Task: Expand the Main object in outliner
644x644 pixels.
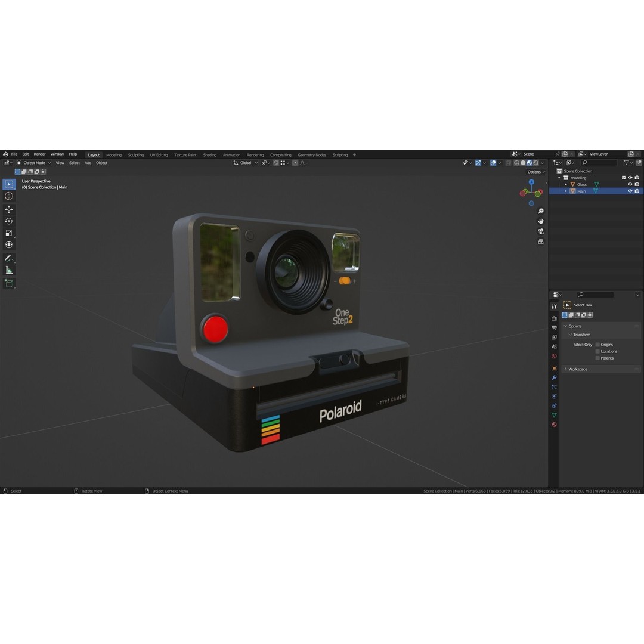Action: coord(566,191)
